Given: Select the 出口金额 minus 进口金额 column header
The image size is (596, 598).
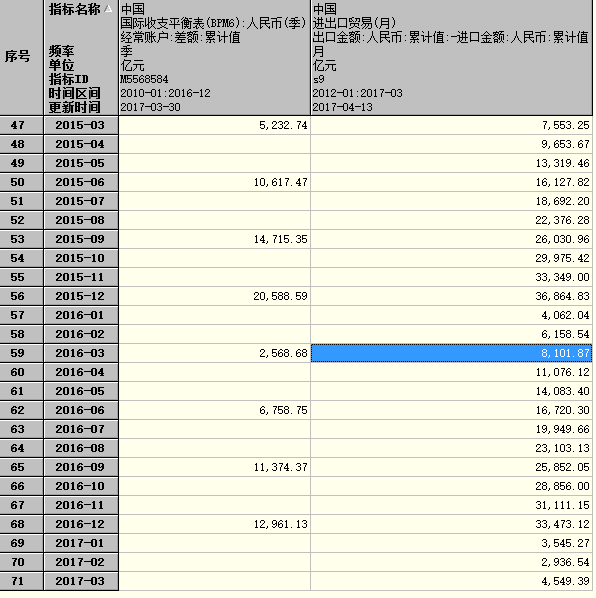Looking at the screenshot, I should (x=451, y=57).
